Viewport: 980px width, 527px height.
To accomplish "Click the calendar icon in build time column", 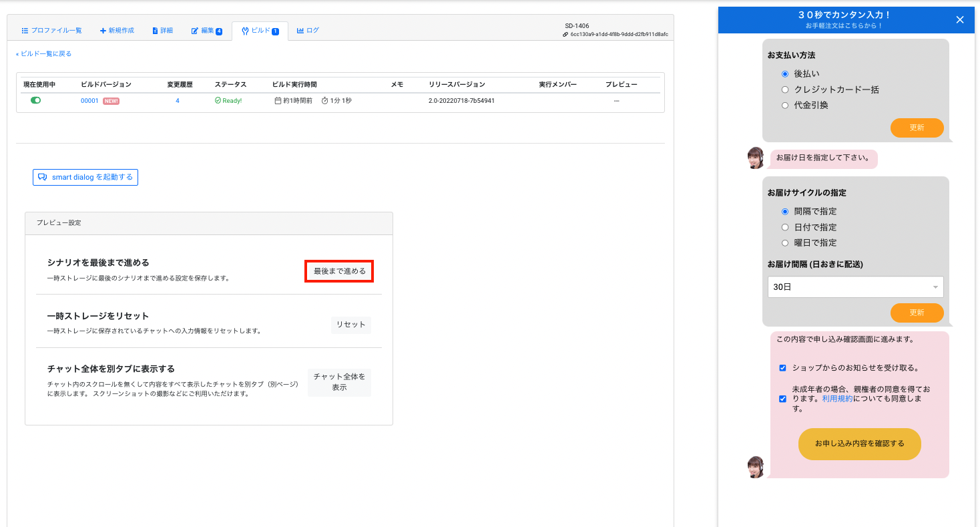I will point(278,101).
